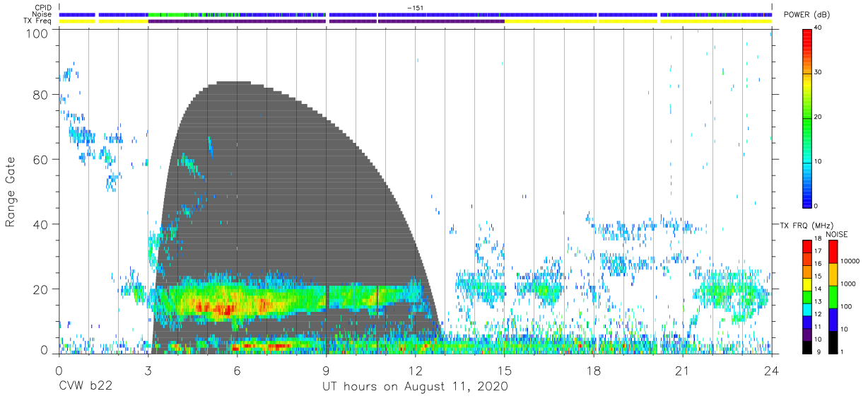Click yellow 14–15 MHz swatch in TX legend
This screenshot has width=868, height=401.
807,284
